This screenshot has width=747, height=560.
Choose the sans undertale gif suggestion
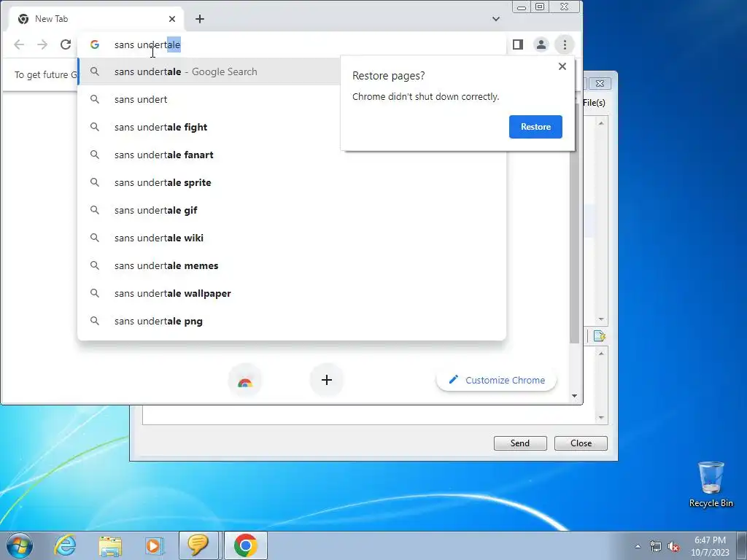(x=292, y=210)
